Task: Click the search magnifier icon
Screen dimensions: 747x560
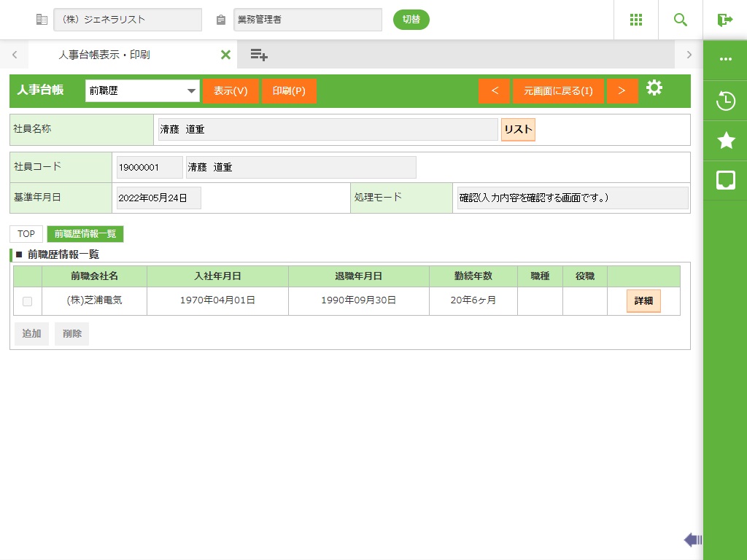Action: pos(680,20)
